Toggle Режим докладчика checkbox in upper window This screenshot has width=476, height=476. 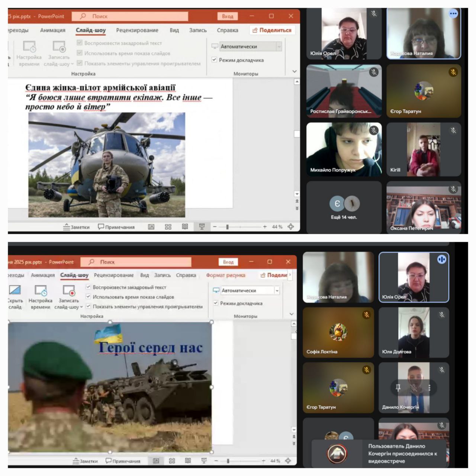coord(214,59)
